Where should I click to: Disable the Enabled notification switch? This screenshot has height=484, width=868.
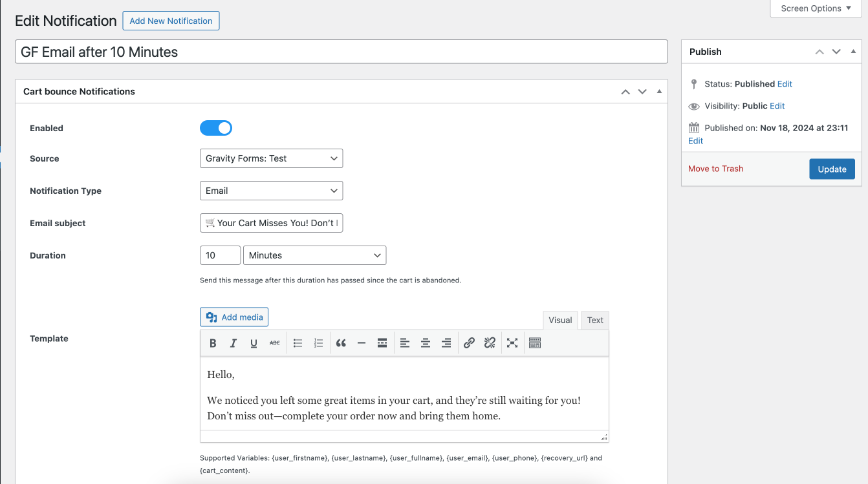(x=216, y=128)
